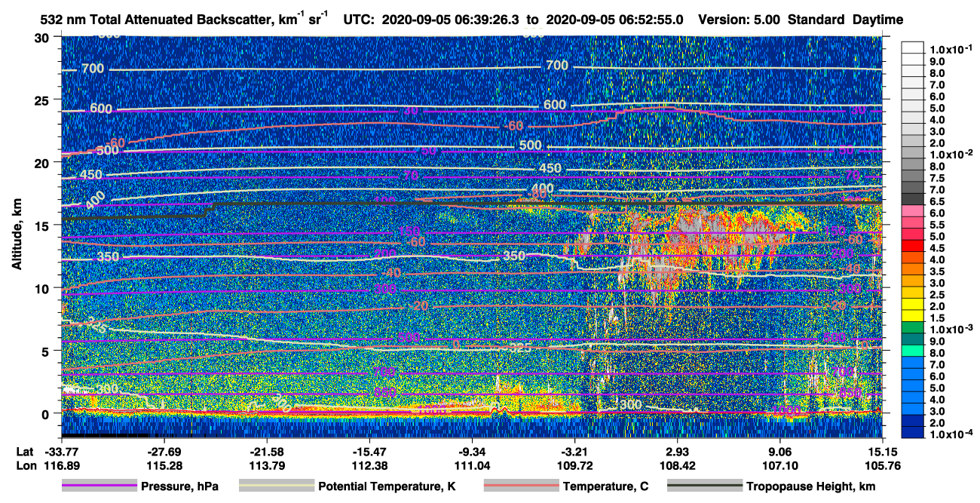Click the colorbar label 1.0x10-2
The width and height of the screenshot is (980, 503).
point(951,155)
